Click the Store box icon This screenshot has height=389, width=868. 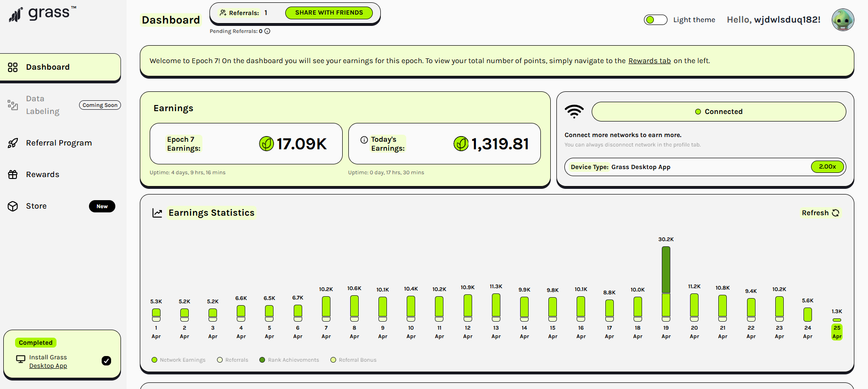pos(13,206)
